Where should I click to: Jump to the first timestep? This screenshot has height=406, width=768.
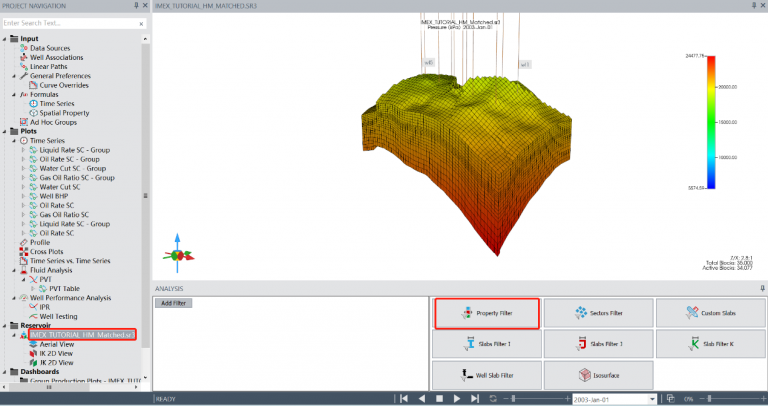pos(404,398)
